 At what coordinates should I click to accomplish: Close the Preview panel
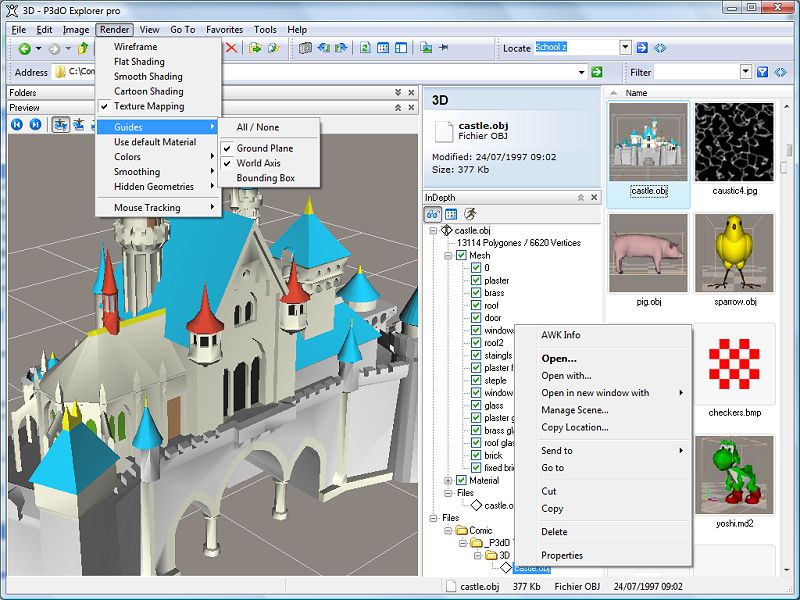coord(411,108)
